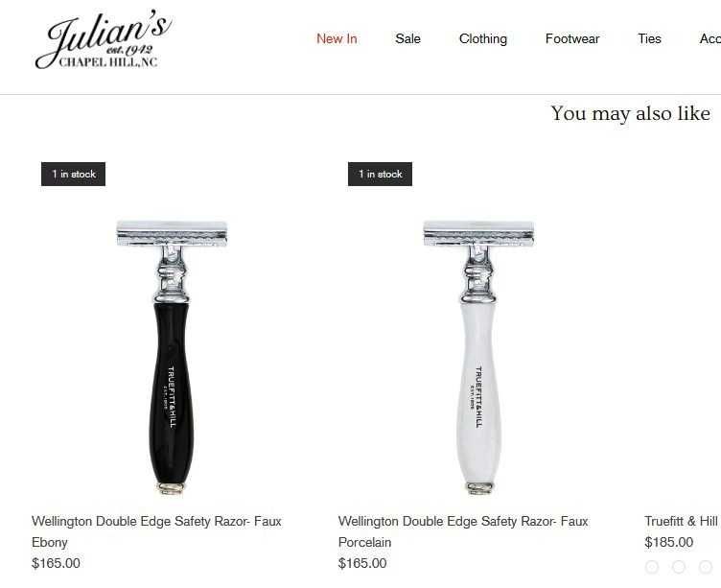
Task: Open the Faux Porcelain razor title link
Action: [x=463, y=531]
